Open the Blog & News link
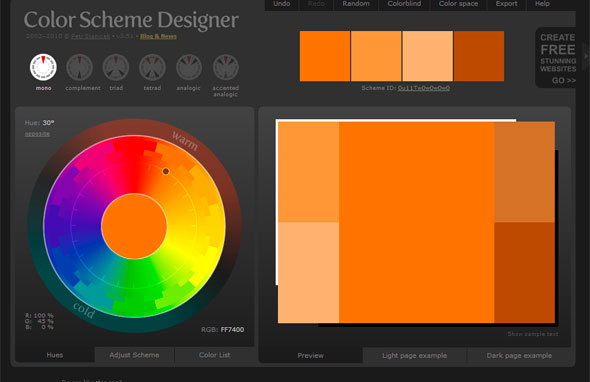The width and height of the screenshot is (590, 382). pyautogui.click(x=158, y=36)
